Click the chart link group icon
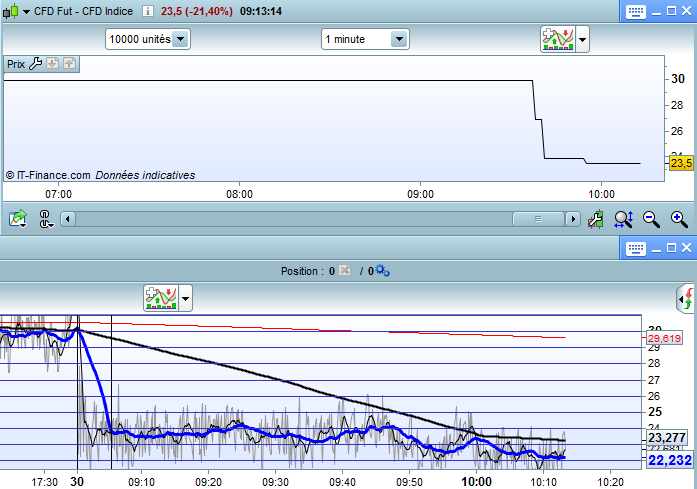The height and width of the screenshot is (489, 697). click(x=45, y=219)
